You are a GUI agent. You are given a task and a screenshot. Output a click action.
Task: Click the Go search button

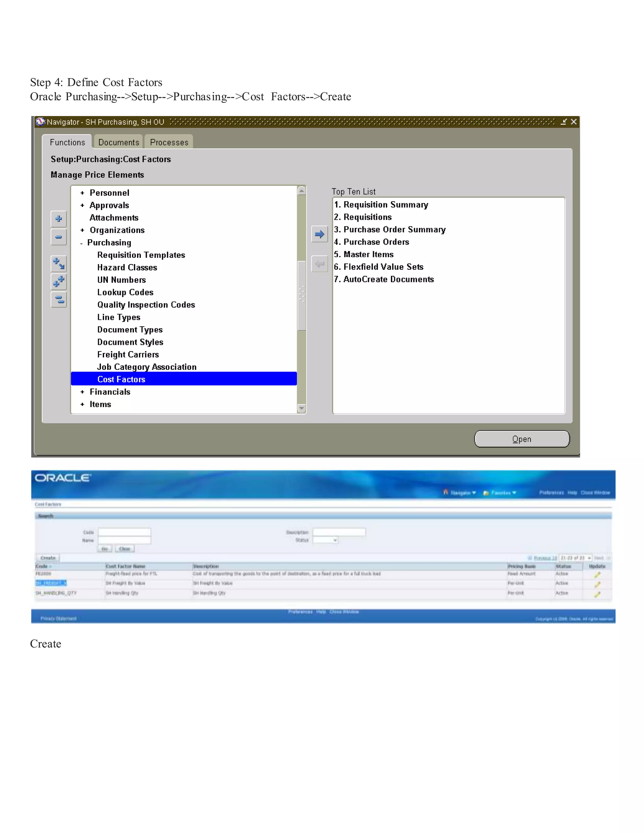(x=105, y=549)
